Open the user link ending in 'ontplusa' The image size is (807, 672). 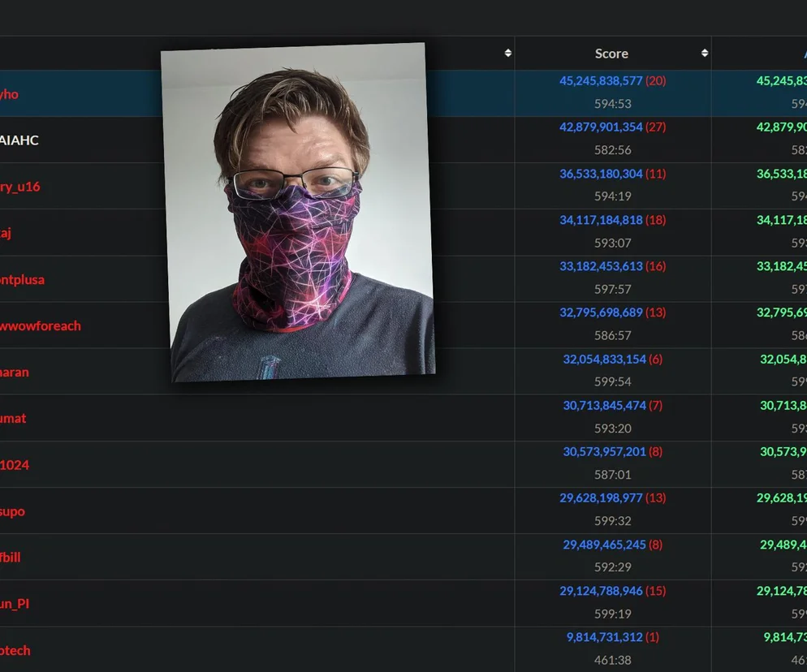coord(23,280)
